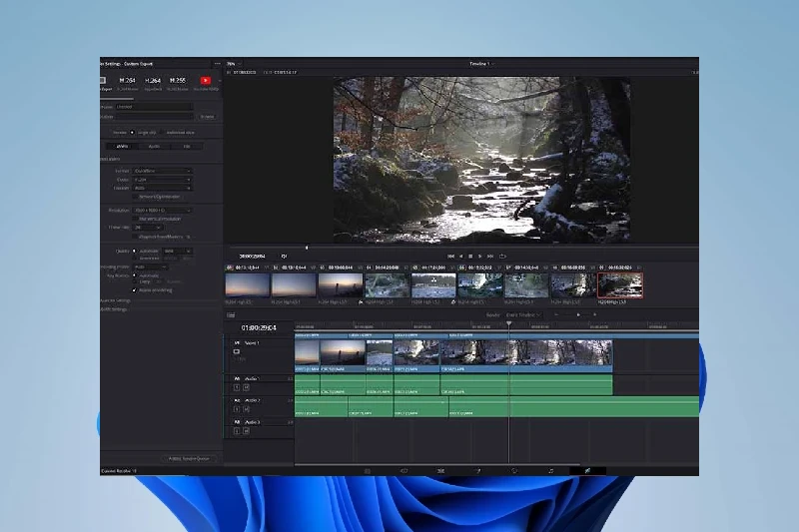Open the Encoder dropdown
Viewport: 799px width, 532px height.
pyautogui.click(x=162, y=188)
